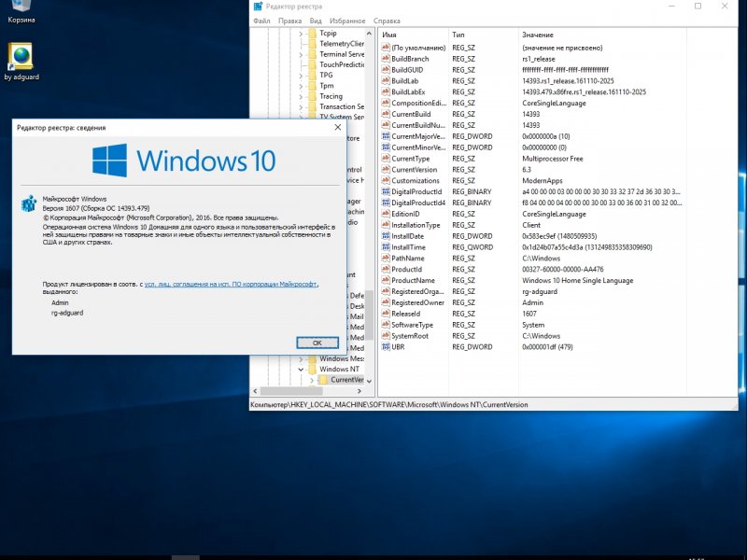Select the BuildGUID value icon

pyautogui.click(x=386, y=69)
